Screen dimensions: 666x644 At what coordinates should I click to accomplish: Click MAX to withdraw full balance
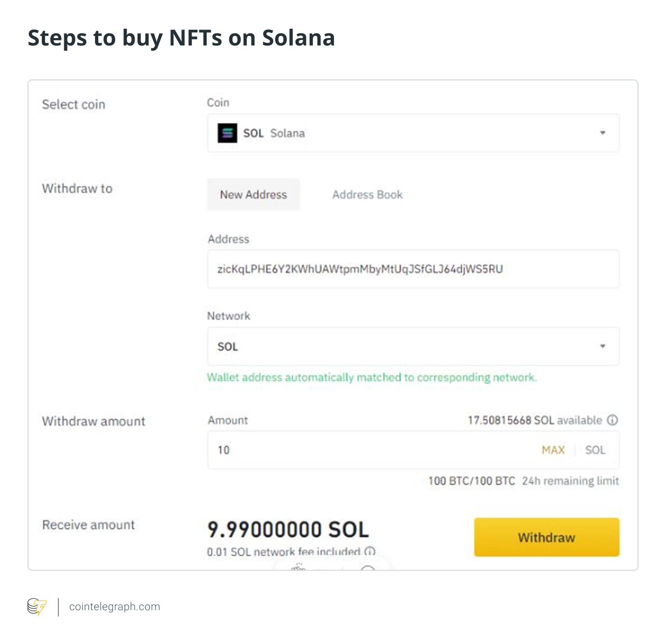(x=553, y=450)
